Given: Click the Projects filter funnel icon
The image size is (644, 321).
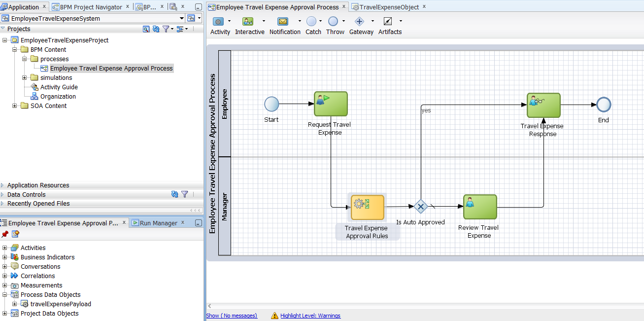Looking at the screenshot, I should point(166,29).
